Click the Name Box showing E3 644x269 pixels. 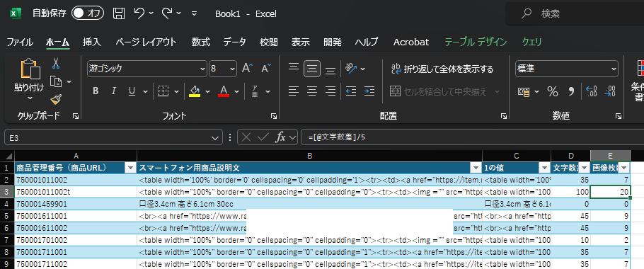coord(113,137)
